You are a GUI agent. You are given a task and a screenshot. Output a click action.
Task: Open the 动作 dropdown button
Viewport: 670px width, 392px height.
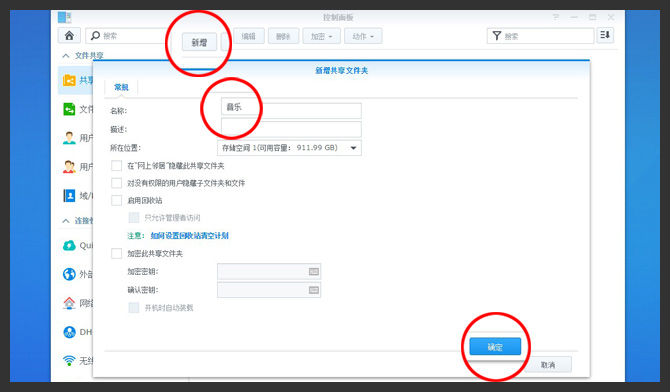[x=363, y=36]
